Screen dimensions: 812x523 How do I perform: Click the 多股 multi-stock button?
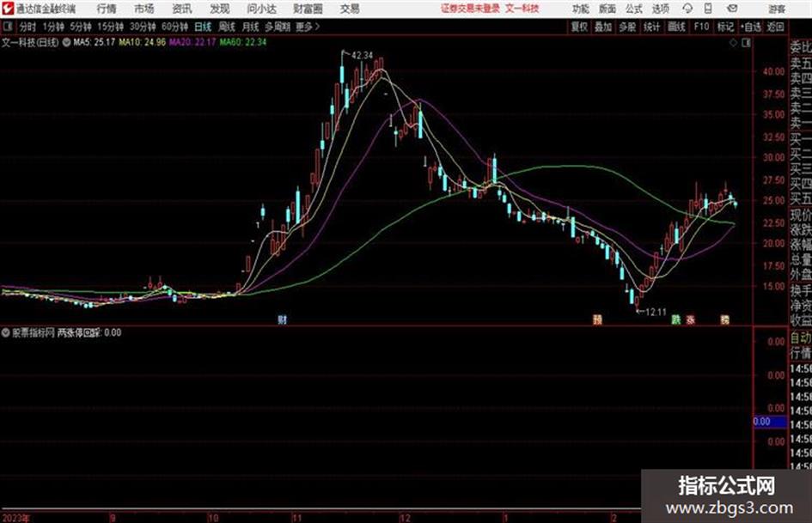click(x=627, y=27)
